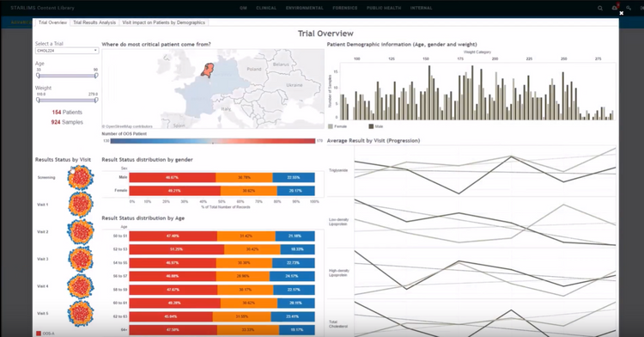Click the Female blue bar segment
The image size is (644, 337).
296,191
